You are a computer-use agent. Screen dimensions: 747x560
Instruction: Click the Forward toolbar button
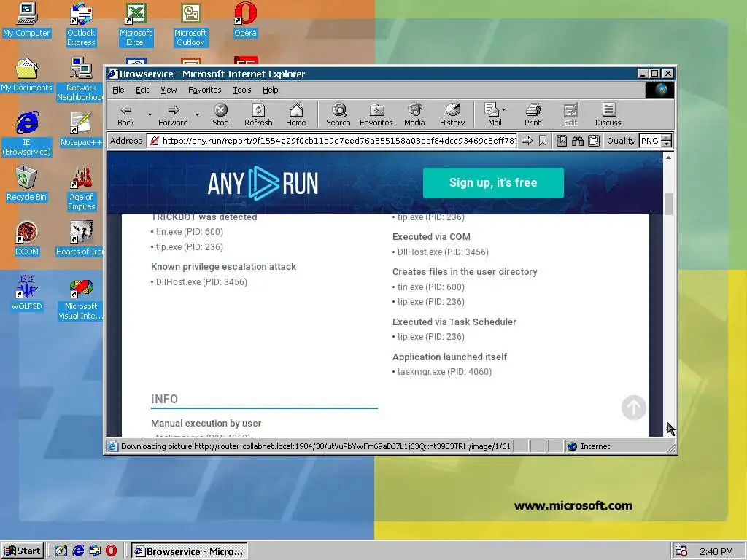pyautogui.click(x=173, y=114)
